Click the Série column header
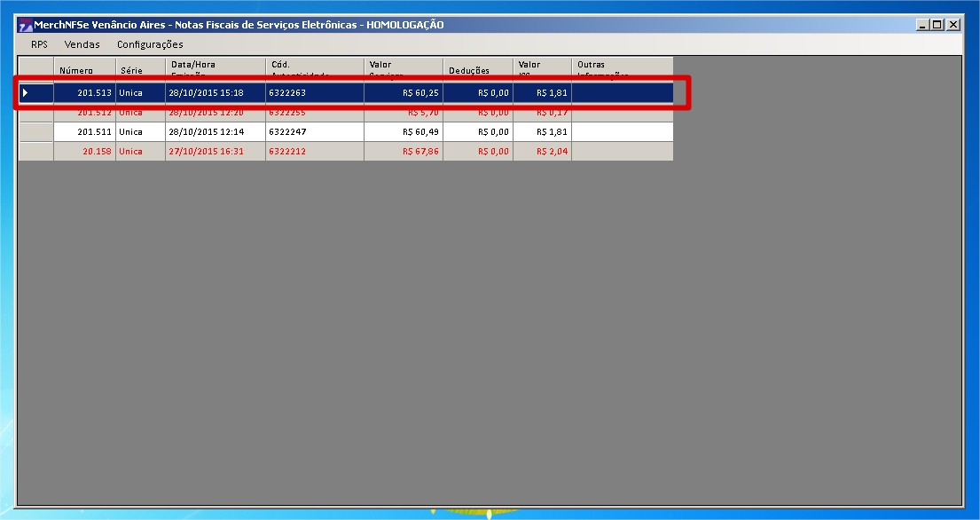The height and width of the screenshot is (520, 980). [x=140, y=68]
